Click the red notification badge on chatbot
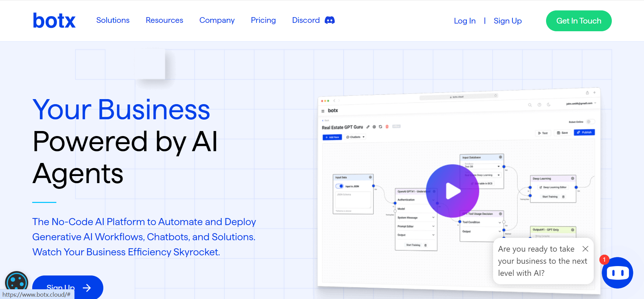 tap(604, 260)
